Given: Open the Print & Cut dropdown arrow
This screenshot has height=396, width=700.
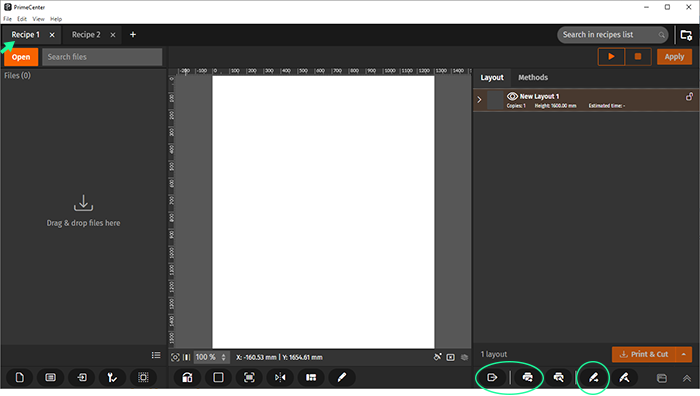Looking at the screenshot, I should (684, 354).
